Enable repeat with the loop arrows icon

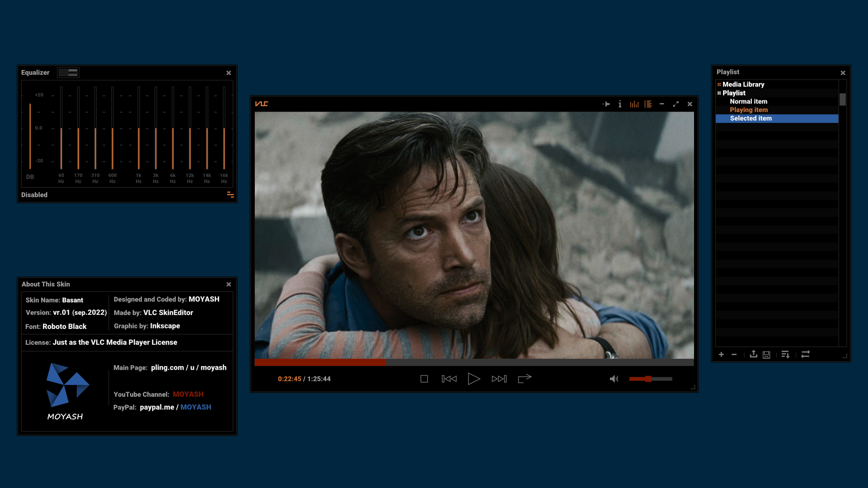click(x=806, y=355)
